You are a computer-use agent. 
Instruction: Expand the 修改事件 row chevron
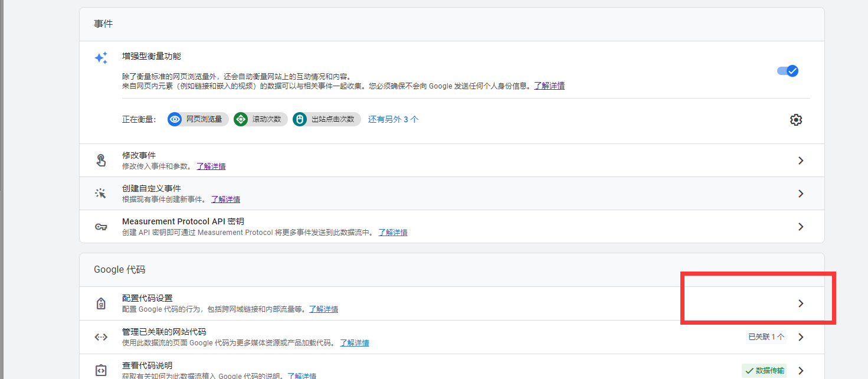click(x=801, y=160)
